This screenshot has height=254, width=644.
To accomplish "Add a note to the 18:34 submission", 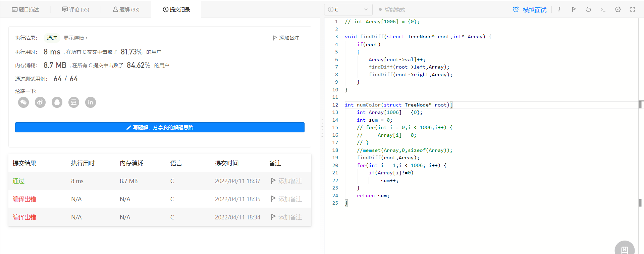I will pos(286,217).
